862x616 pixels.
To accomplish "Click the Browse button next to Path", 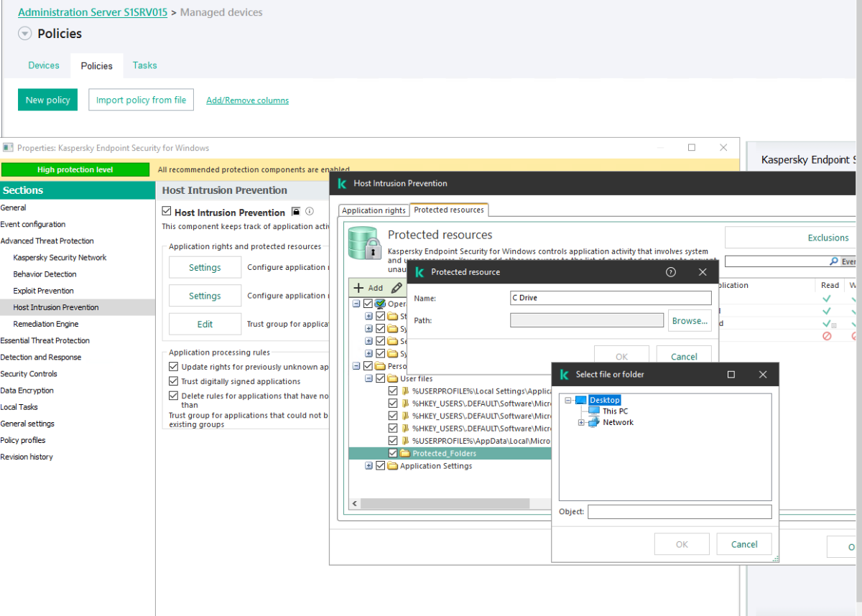I will 690,321.
